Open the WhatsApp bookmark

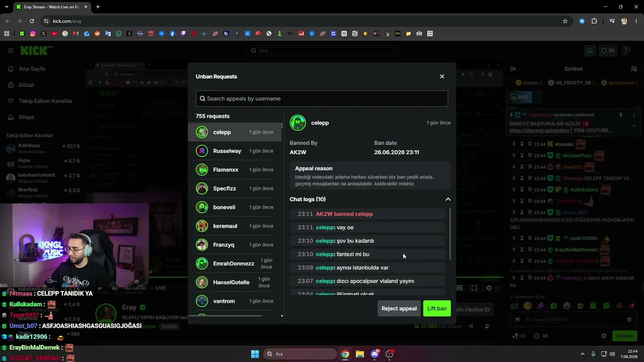pos(119,34)
